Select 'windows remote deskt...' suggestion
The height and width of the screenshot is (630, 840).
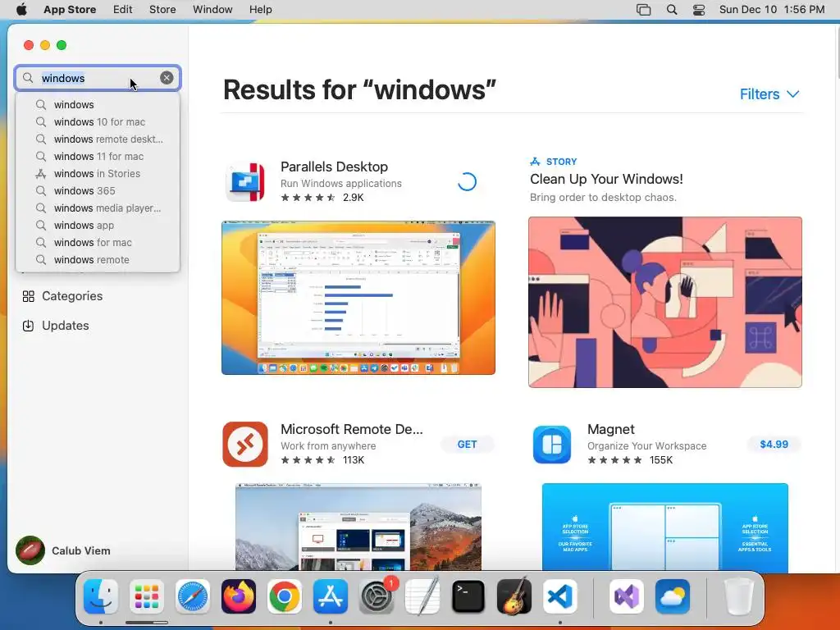pos(98,139)
